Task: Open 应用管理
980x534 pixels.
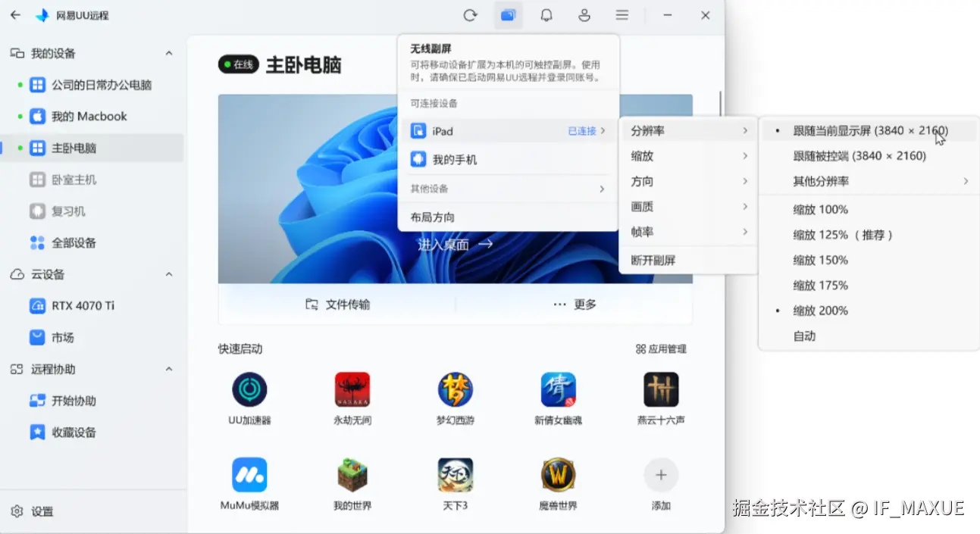Action: (661, 349)
